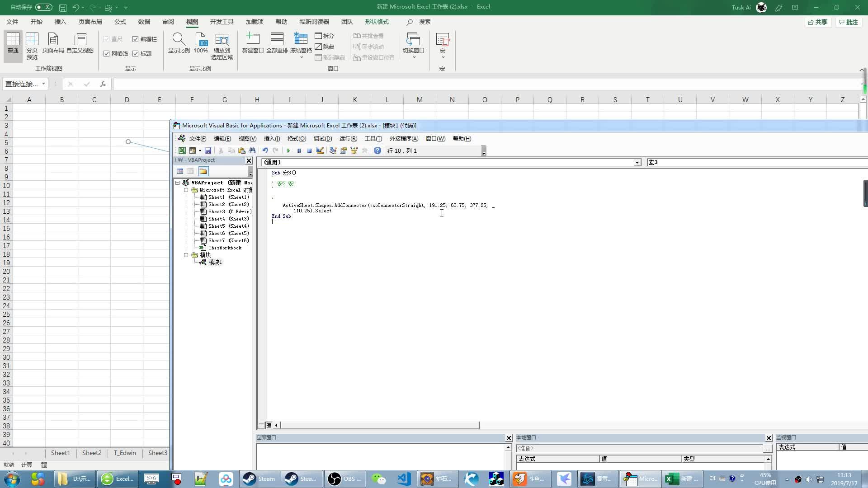Open 运行(R) menu in VBA editor
Image resolution: width=868 pixels, height=488 pixels.
pyautogui.click(x=348, y=139)
